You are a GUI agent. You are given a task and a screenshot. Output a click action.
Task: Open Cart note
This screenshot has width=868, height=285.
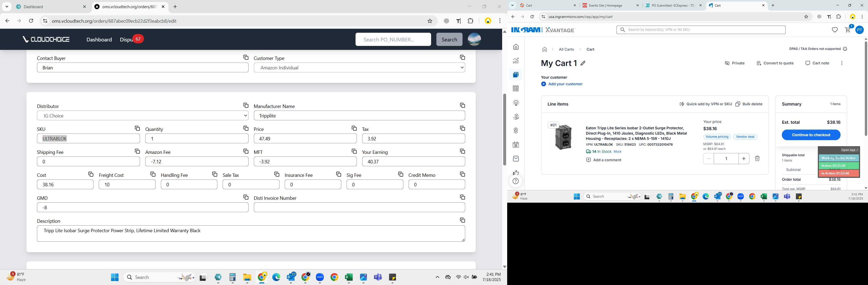[817, 63]
